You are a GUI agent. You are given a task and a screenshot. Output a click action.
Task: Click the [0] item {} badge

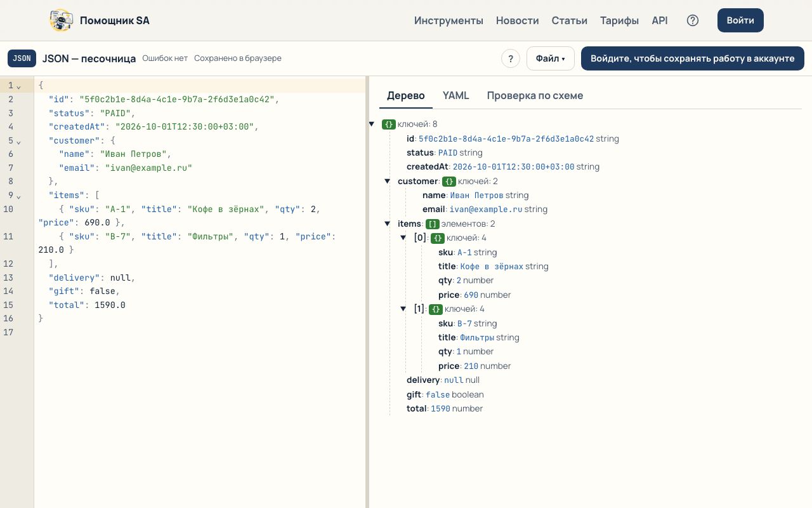coord(437,238)
